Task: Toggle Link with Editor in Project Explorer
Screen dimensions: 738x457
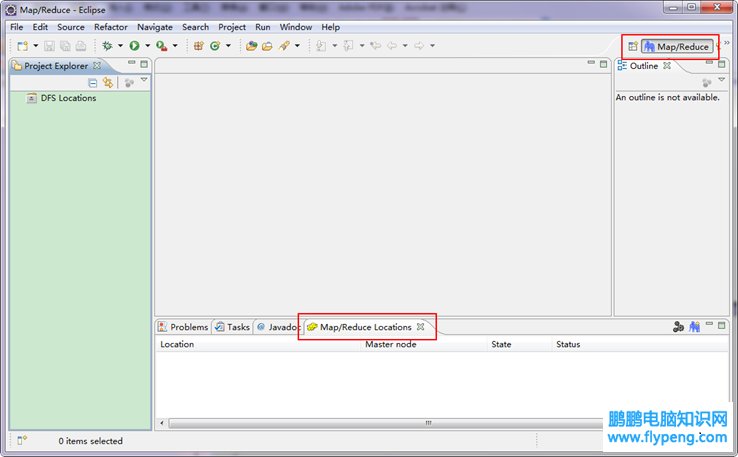Action: pos(108,83)
